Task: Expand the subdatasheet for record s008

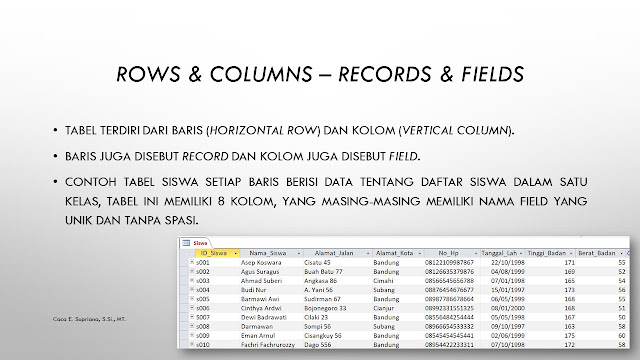Action: tap(192, 326)
